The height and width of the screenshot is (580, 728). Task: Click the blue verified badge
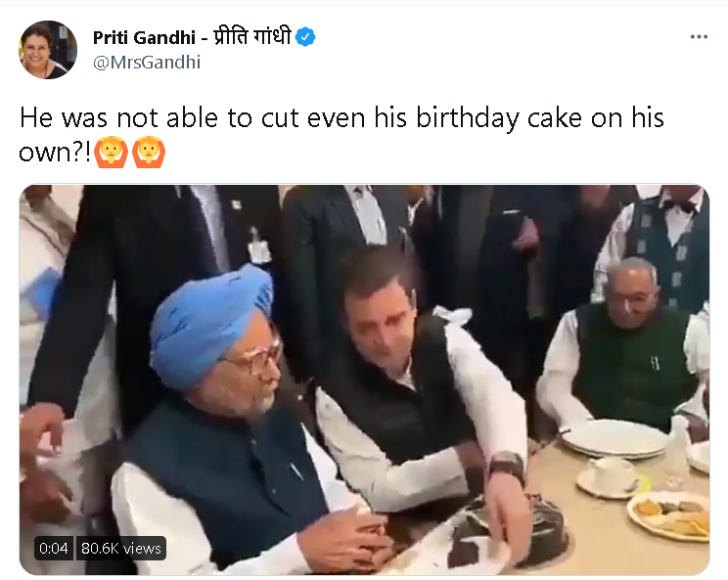pos(306,38)
